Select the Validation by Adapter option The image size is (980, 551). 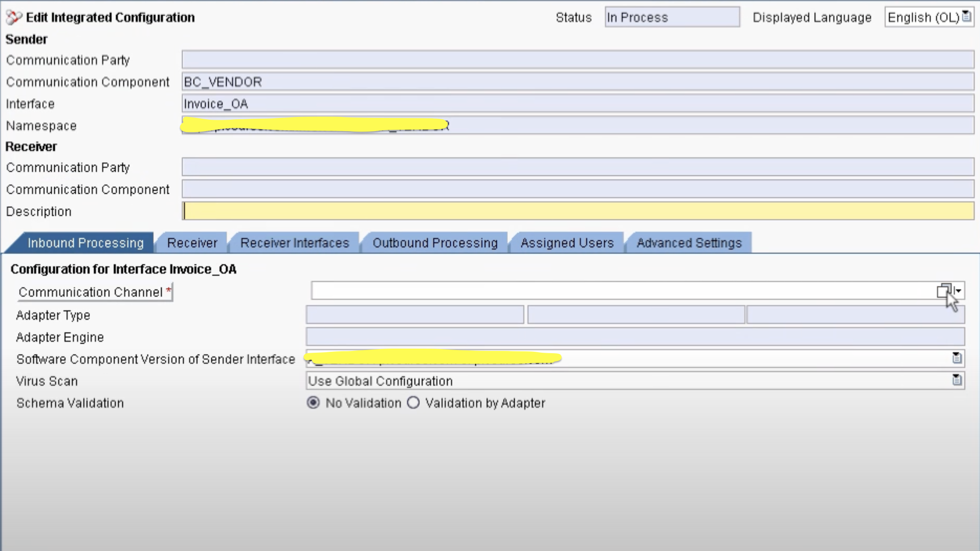coord(414,403)
